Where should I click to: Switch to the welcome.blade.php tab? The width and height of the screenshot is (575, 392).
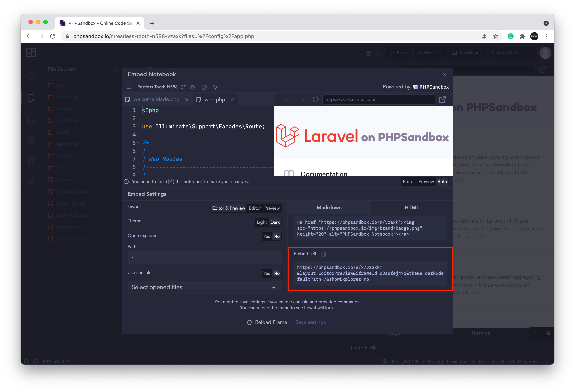click(x=156, y=99)
